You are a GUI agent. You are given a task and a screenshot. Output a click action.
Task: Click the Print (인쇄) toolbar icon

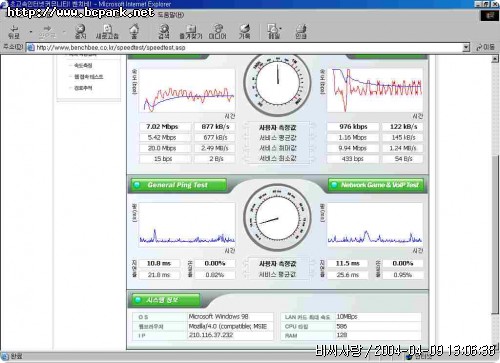[301, 32]
